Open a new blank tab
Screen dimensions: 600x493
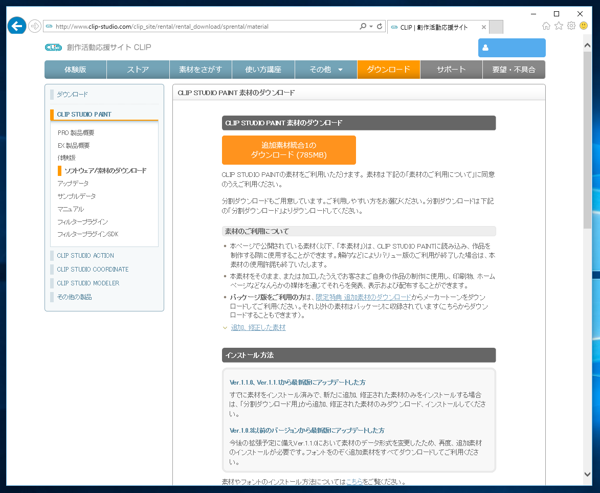coord(496,27)
